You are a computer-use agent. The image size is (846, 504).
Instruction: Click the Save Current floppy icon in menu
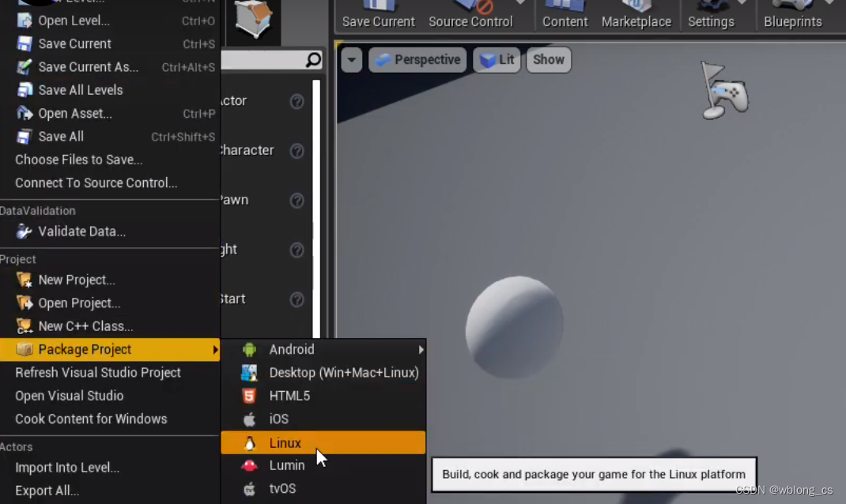[25, 43]
